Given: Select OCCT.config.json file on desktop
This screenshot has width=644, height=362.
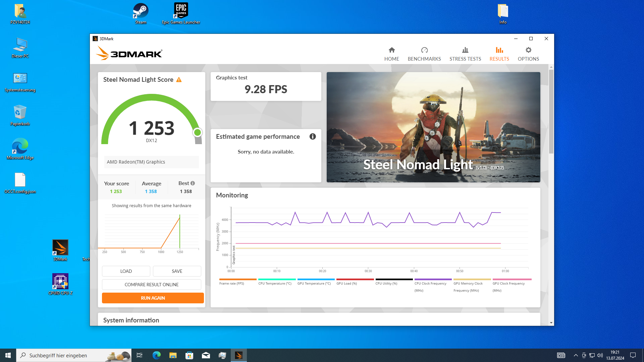Looking at the screenshot, I should tap(20, 183).
